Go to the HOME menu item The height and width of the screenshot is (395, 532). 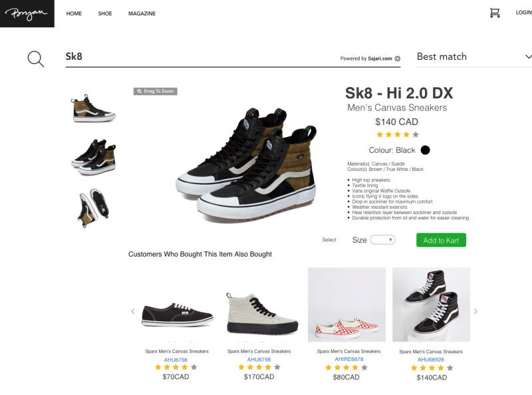[74, 13]
